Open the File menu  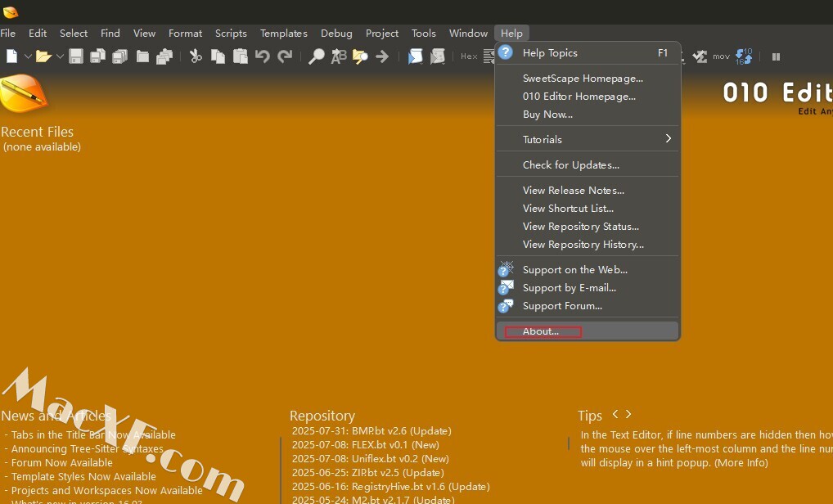8,33
